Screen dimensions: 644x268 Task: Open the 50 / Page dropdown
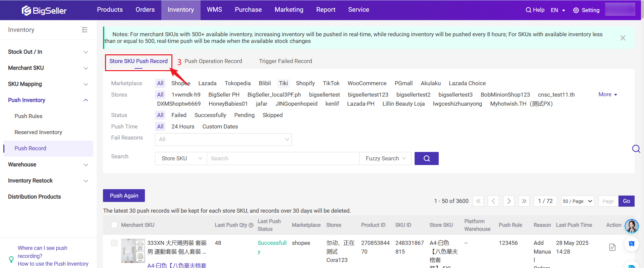click(x=578, y=201)
